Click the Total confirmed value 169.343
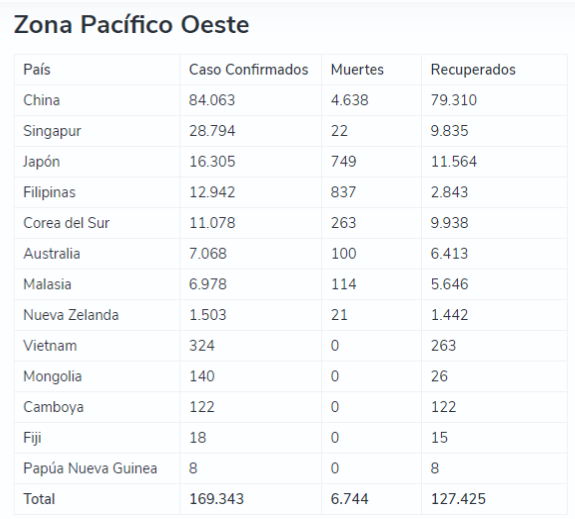This screenshot has height=519, width=575. click(x=216, y=499)
